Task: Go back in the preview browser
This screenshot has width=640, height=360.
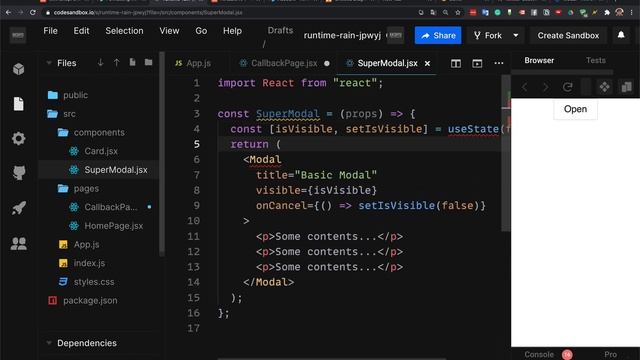Action: pos(524,87)
